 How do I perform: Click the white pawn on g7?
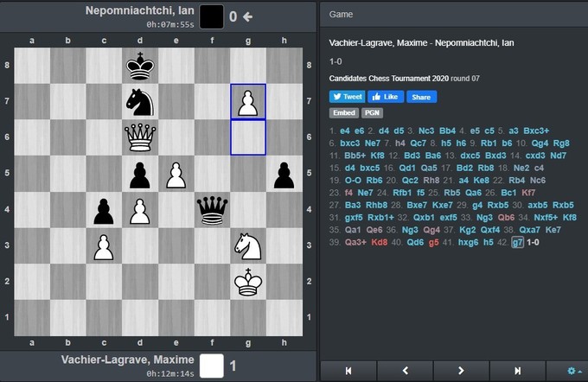click(x=248, y=101)
